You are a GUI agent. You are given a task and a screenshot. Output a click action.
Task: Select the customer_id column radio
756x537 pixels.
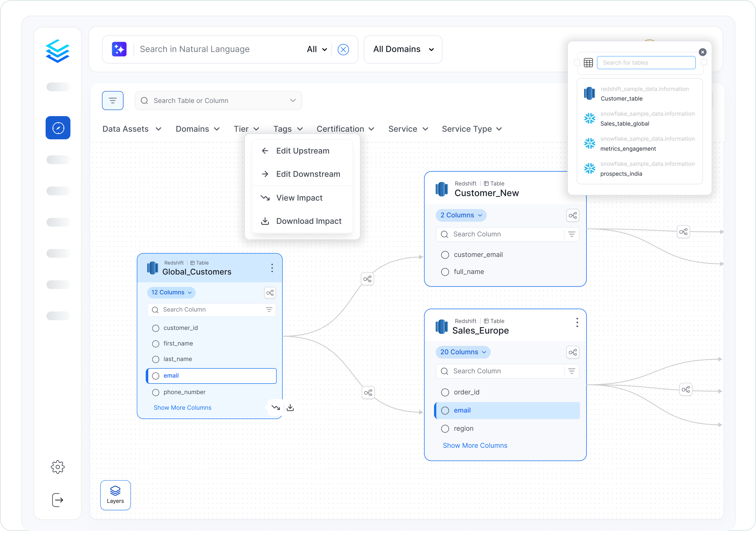156,328
